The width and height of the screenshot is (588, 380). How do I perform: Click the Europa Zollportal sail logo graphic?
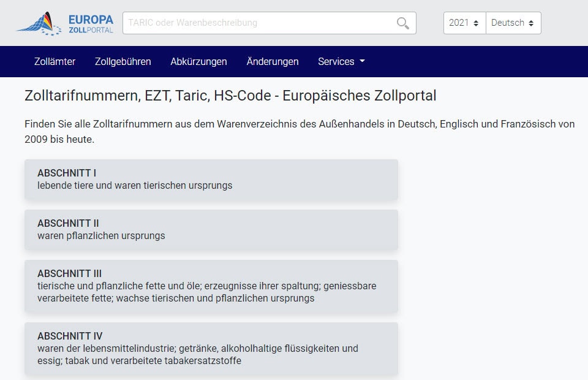click(x=39, y=23)
